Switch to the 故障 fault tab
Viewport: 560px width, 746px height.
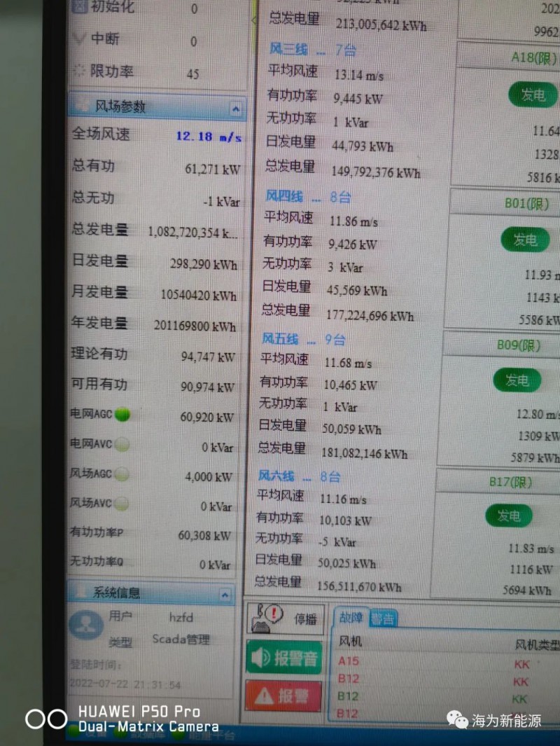(x=351, y=618)
